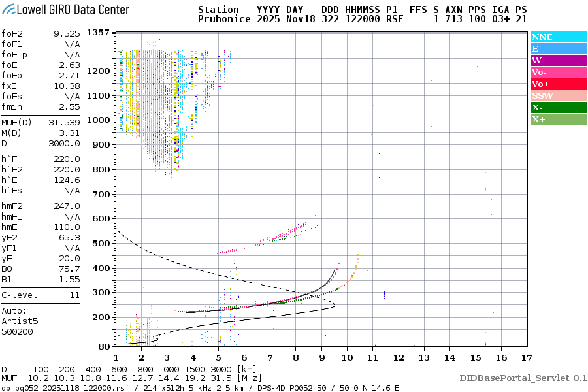Screen dimensions: 588x392
Task: Select the NNE cyan legend swatch
Action: coord(559,37)
